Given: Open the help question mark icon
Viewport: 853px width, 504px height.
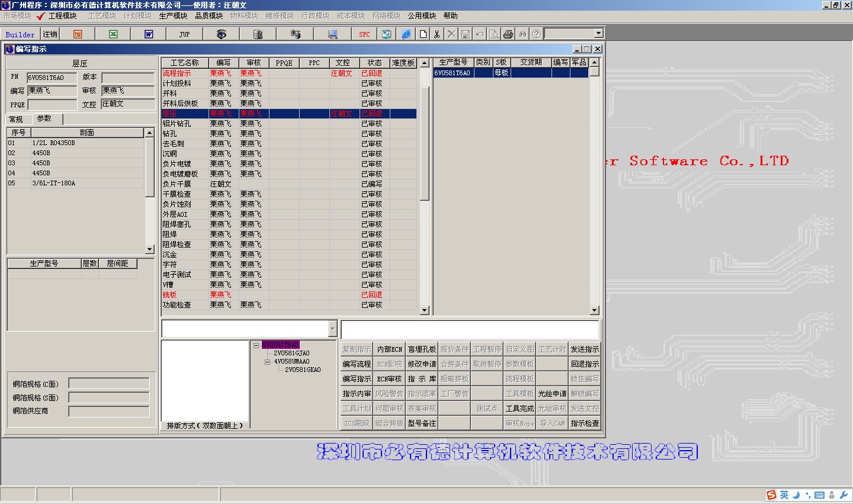Looking at the screenshot, I should tap(536, 34).
